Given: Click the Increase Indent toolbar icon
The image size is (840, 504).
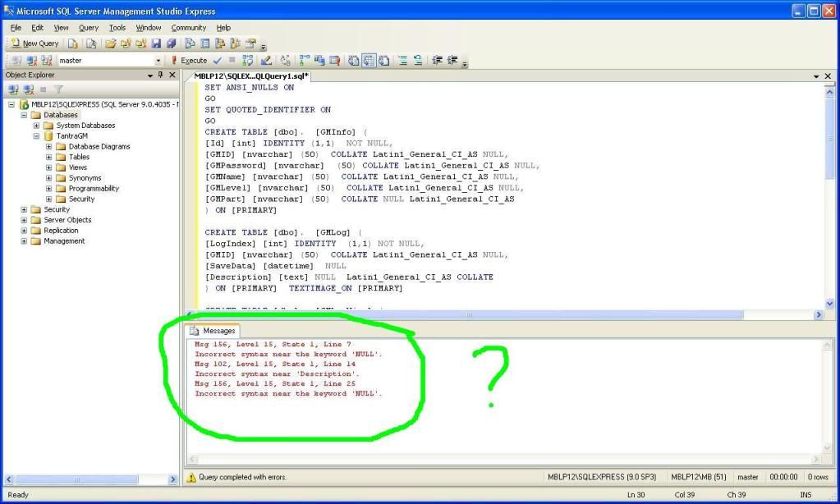Looking at the screenshot, I should tap(452, 61).
